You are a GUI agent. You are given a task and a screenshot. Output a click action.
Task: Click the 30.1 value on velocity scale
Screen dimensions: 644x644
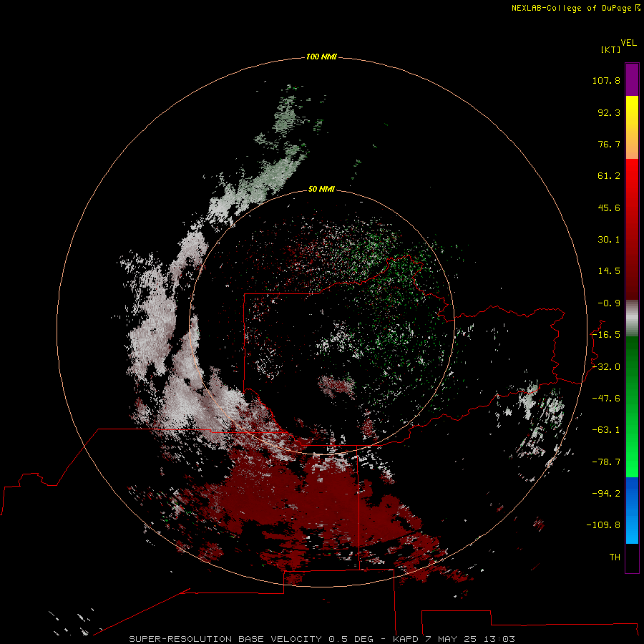tap(609, 240)
